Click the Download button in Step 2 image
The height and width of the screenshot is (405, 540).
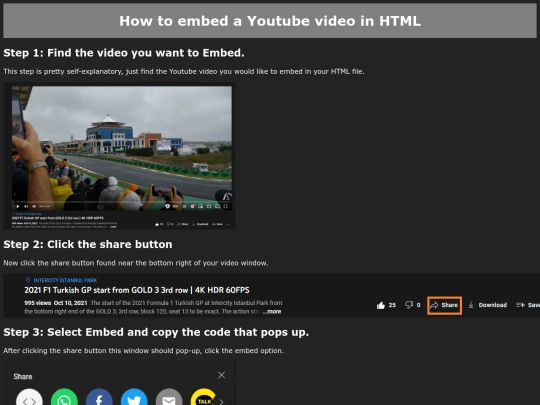tap(488, 305)
